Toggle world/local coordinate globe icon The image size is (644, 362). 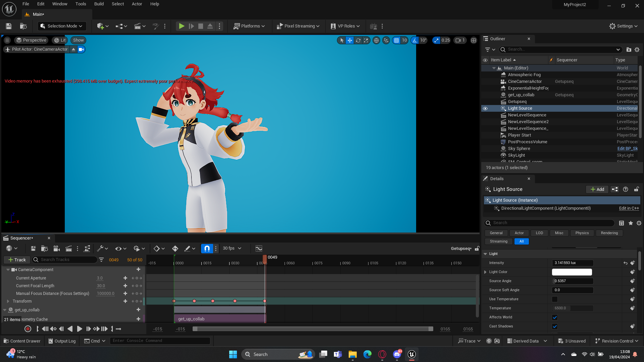tap(377, 40)
